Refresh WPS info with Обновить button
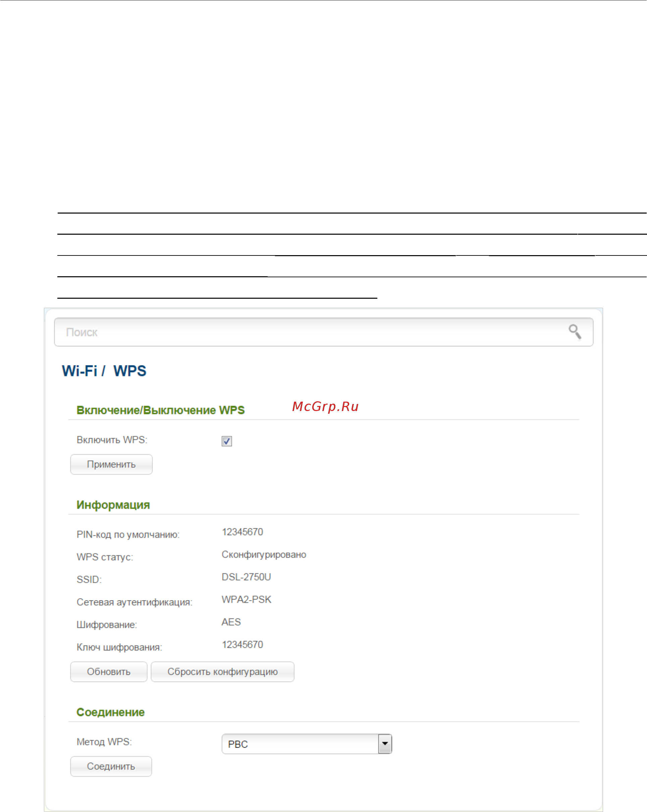647x812 pixels. click(109, 672)
